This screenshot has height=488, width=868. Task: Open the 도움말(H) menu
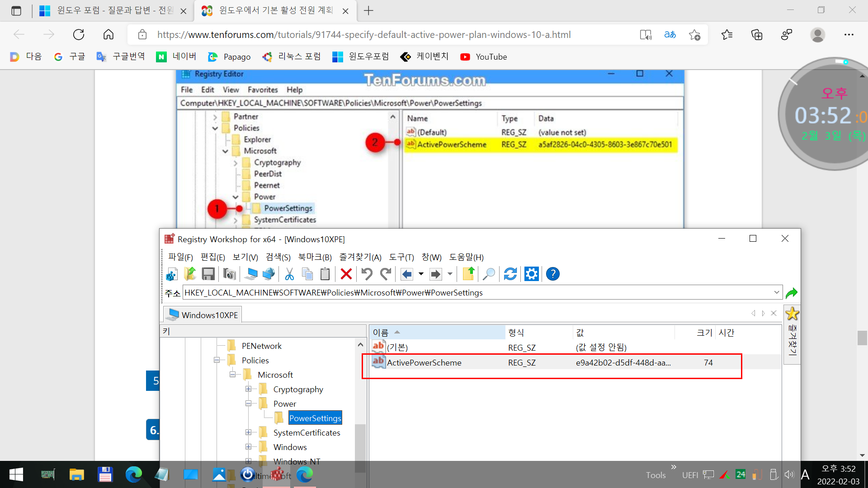click(x=466, y=257)
